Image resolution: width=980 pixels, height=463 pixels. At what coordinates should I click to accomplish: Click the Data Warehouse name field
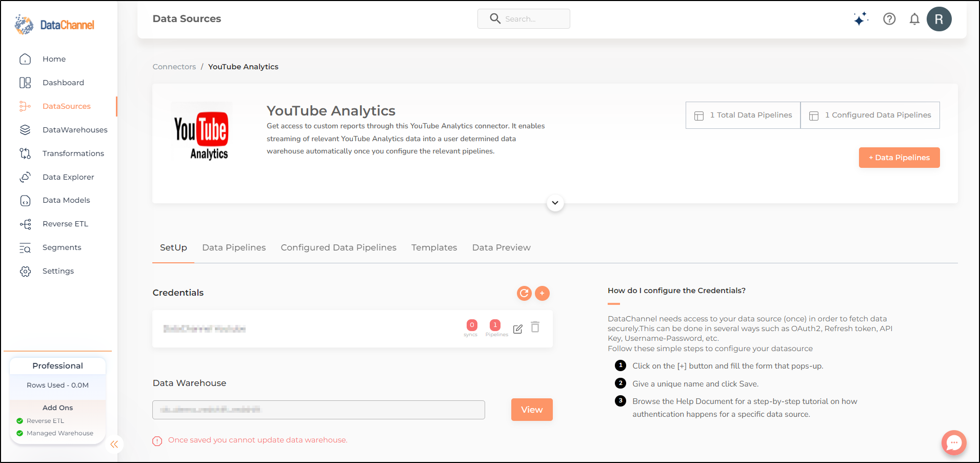318,410
